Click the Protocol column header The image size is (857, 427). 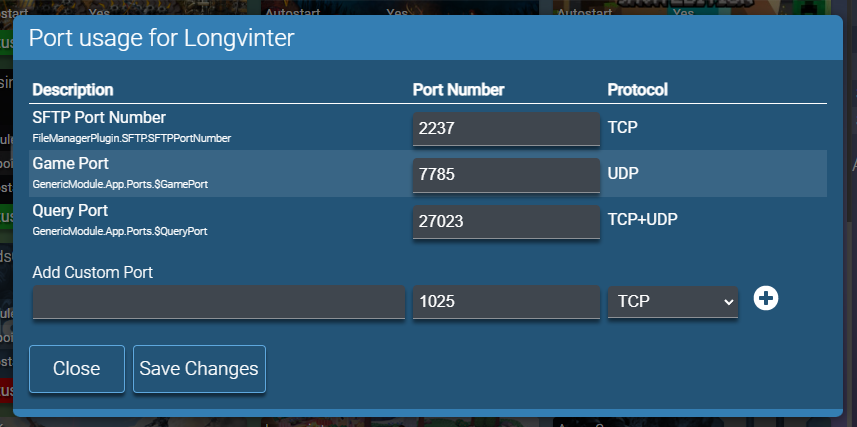pos(638,90)
